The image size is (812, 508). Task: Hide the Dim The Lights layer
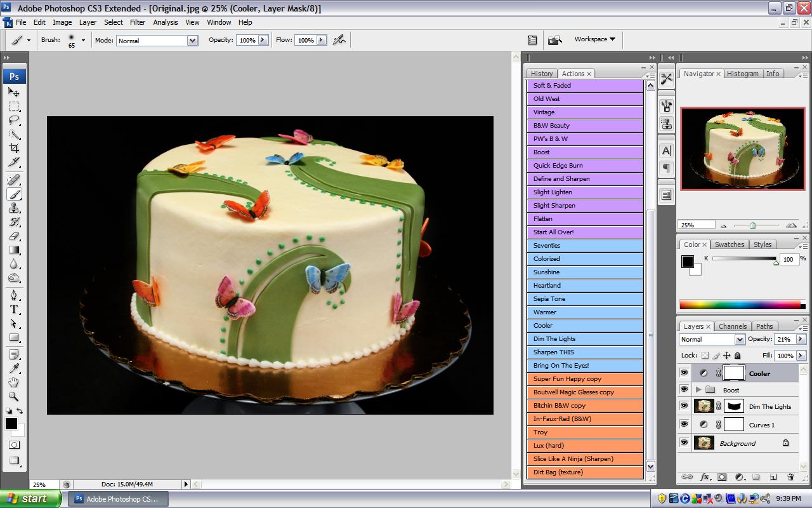tap(684, 406)
